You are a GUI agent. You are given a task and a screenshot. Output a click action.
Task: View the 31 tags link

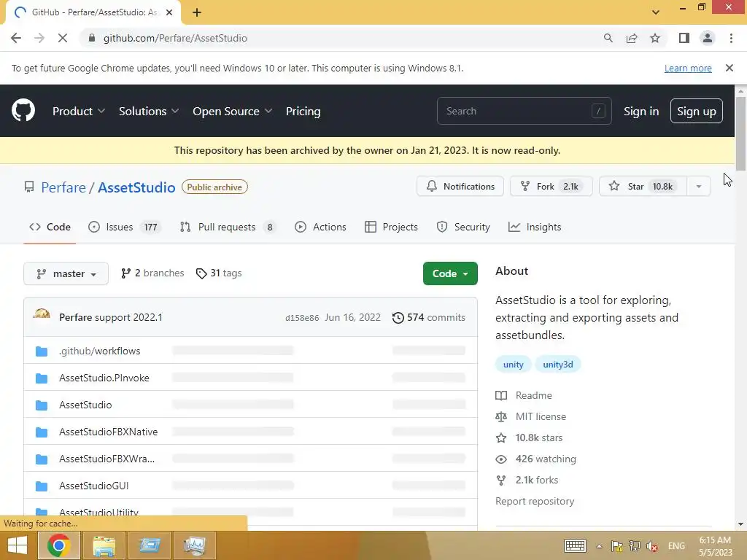219,273
